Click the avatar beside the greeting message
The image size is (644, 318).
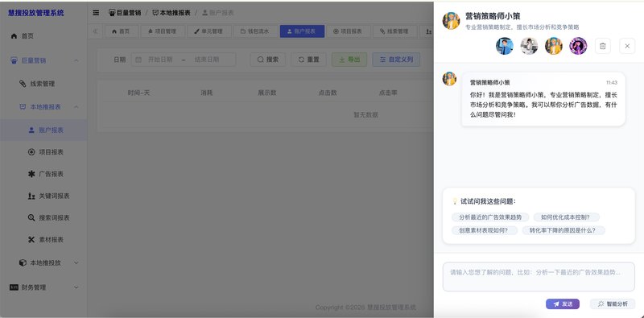pyautogui.click(x=449, y=79)
